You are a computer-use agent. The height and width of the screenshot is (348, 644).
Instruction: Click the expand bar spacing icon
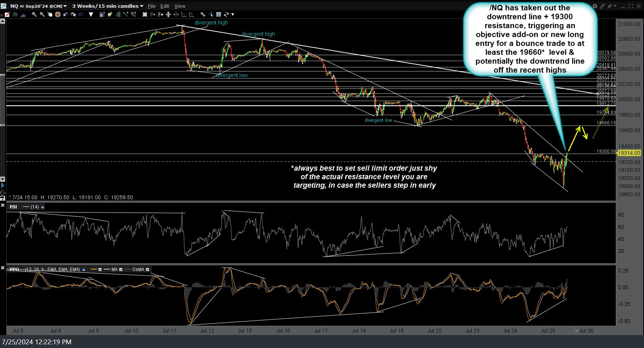168,14
